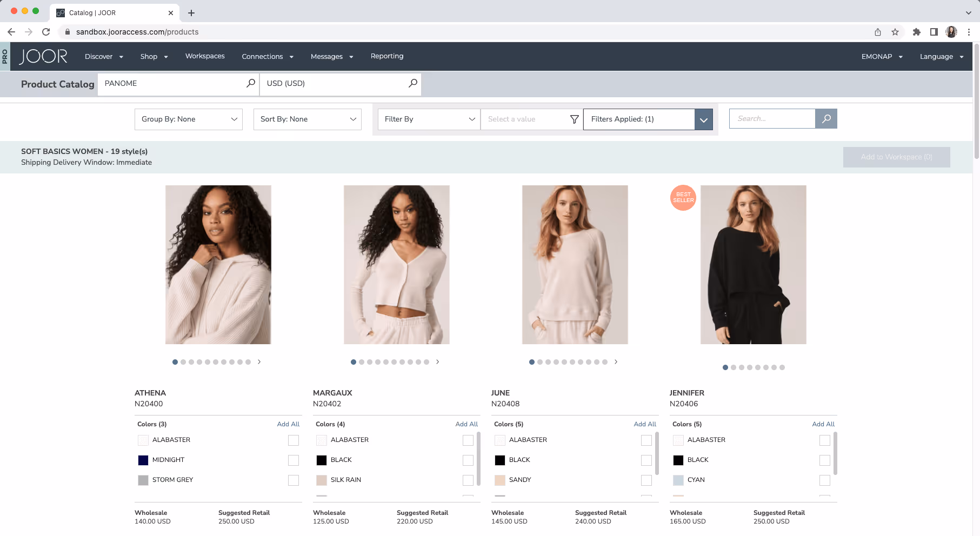Toggle the browser side panel icon
This screenshot has height=536, width=980.
(934, 32)
